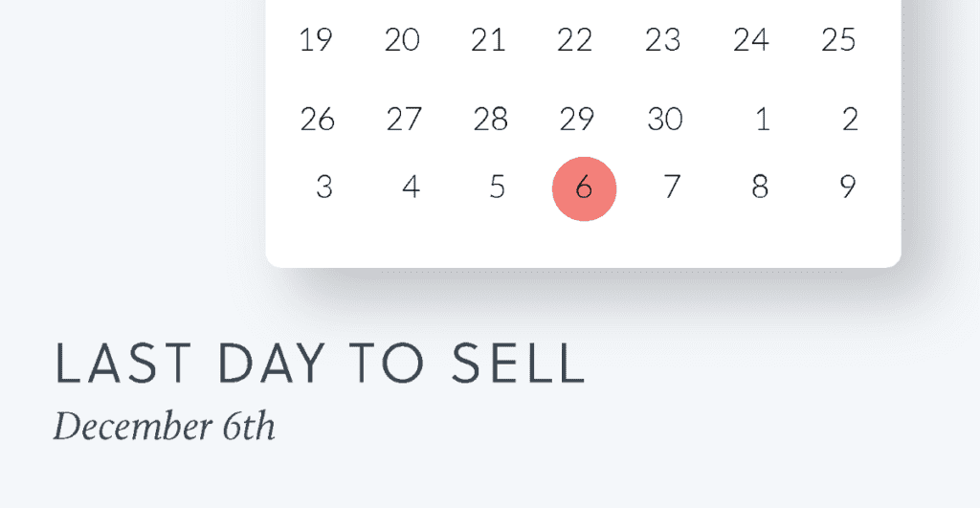
Task: Click calendar day 28
Action: click(491, 119)
